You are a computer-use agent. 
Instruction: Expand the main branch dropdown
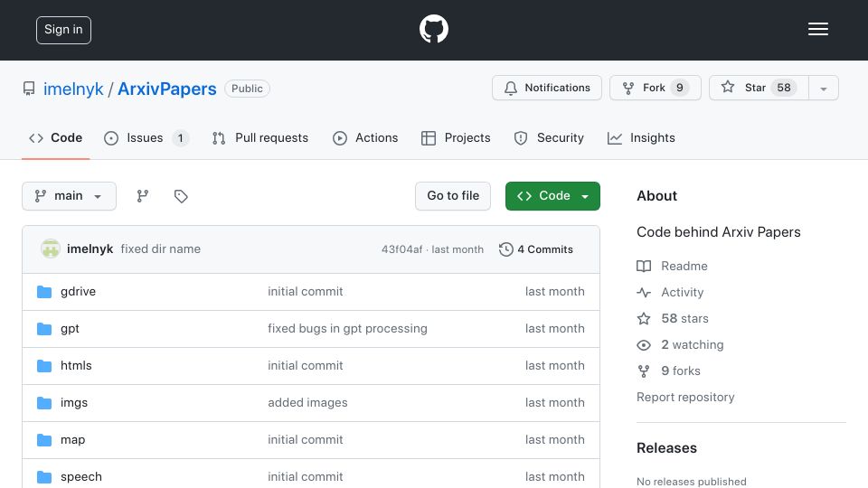coord(70,196)
